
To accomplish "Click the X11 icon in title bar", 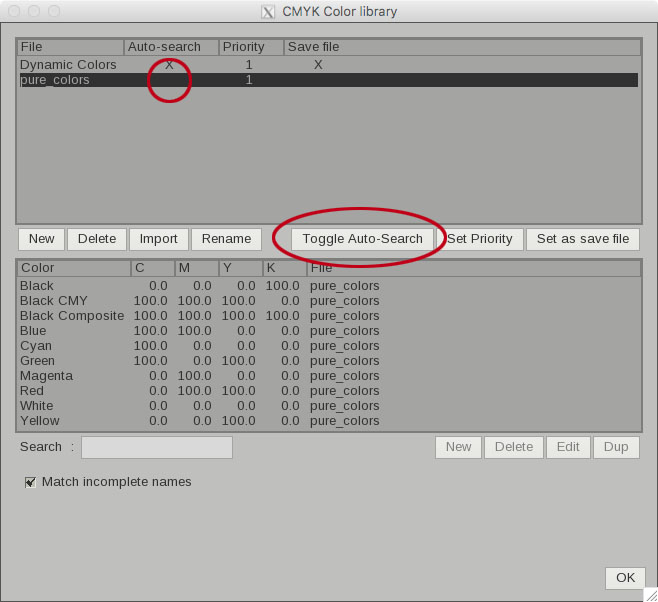I will tap(268, 12).
